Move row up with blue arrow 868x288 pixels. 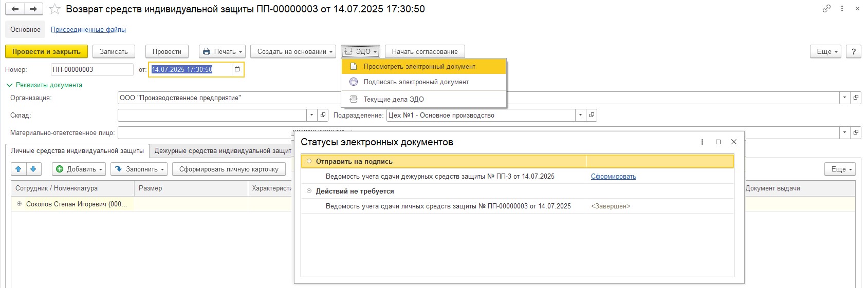pos(19,169)
